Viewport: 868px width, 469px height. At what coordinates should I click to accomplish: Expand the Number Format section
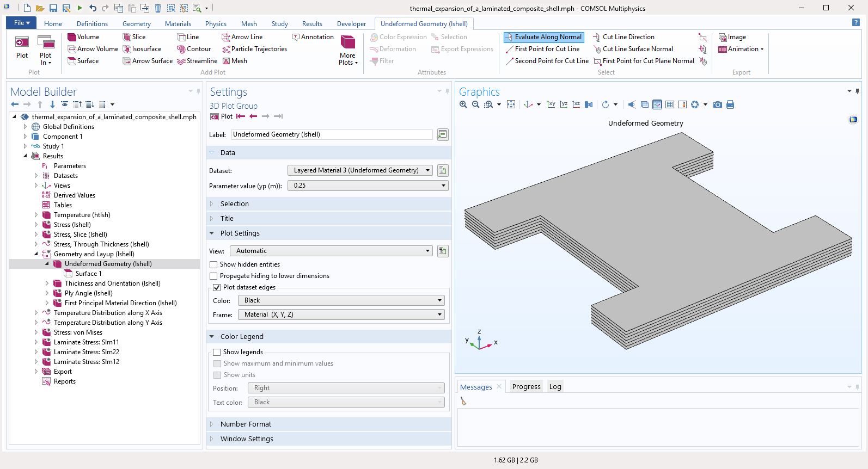246,424
